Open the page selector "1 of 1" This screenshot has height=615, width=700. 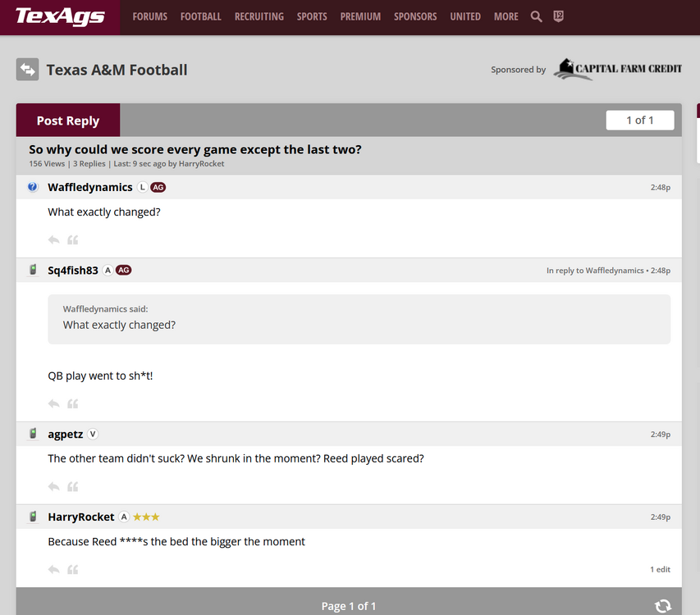pos(639,121)
